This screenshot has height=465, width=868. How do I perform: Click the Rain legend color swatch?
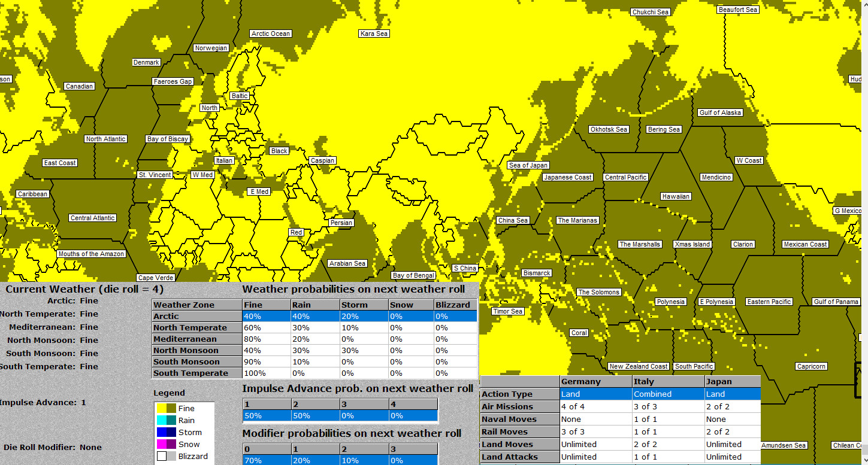point(167,420)
